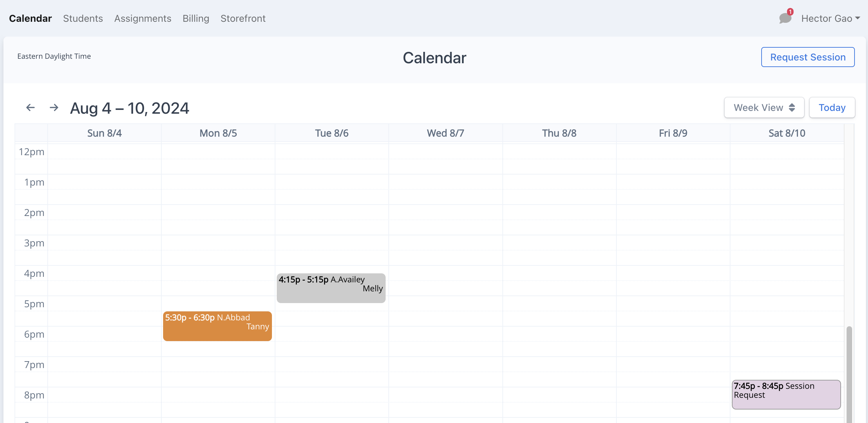Advance to next week with right arrow
Viewport: 868px width, 423px height.
pos(54,107)
